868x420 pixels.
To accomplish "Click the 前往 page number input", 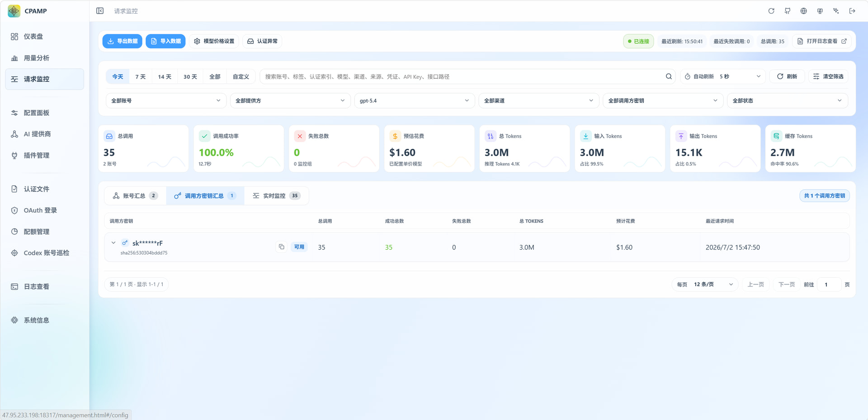I will pos(830,284).
